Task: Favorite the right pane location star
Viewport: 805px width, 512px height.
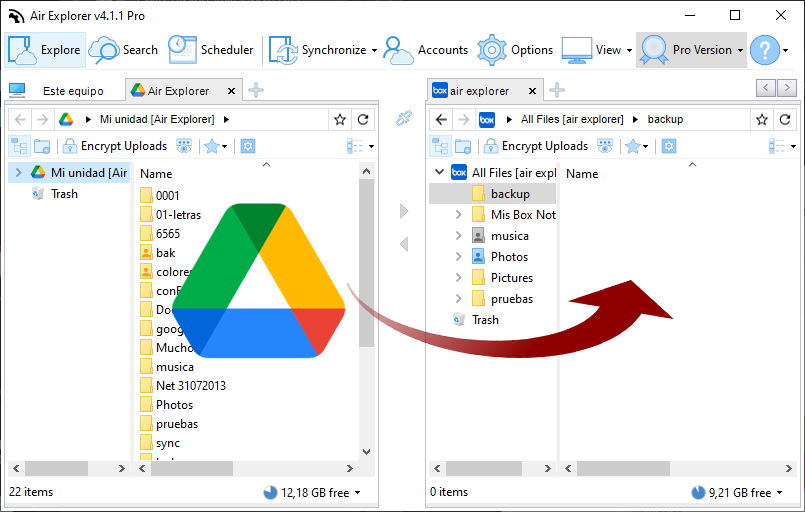Action: pyautogui.click(x=762, y=120)
